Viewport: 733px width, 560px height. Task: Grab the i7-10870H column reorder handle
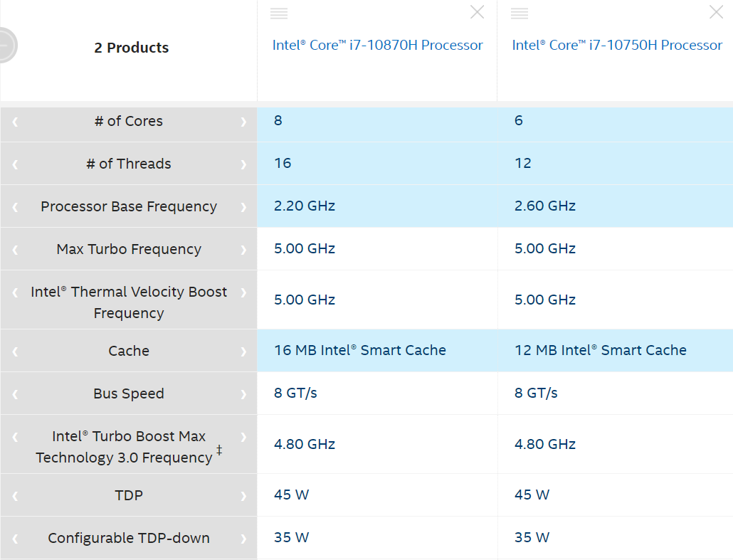279,13
